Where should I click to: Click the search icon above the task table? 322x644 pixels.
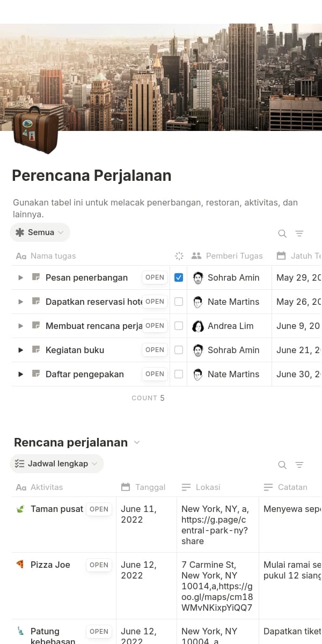pos(282,233)
